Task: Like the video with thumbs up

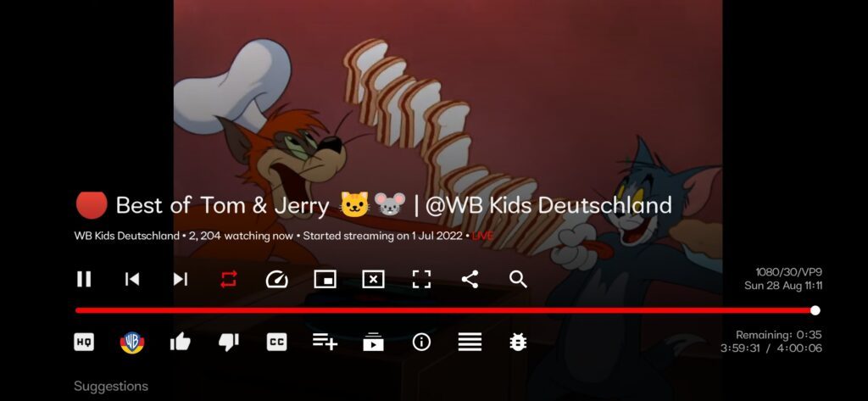Action: click(181, 343)
